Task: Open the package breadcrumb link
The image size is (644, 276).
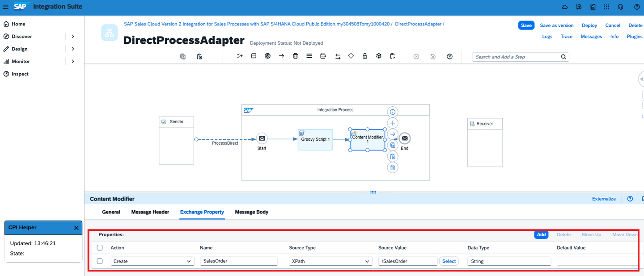Action: tap(257, 24)
